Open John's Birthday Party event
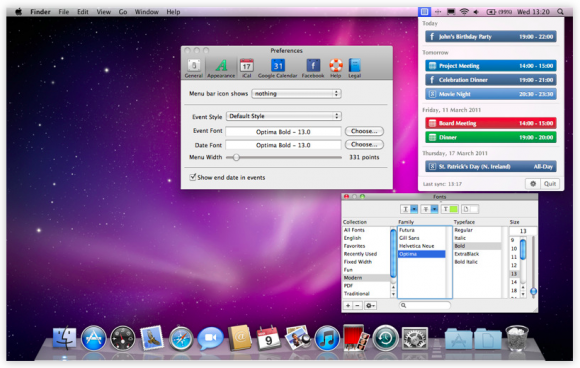Image resolution: width=580 pixels, height=368 pixels. tap(491, 37)
